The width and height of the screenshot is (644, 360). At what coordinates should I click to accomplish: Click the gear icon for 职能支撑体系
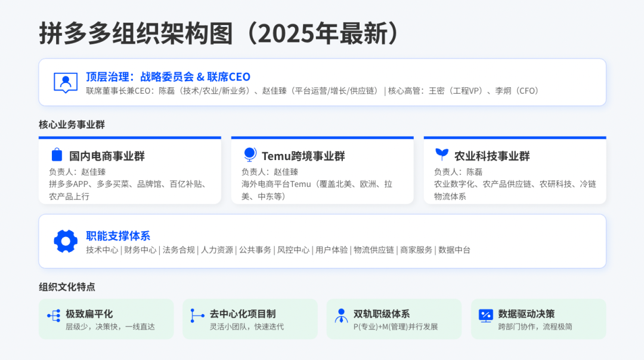pos(66,241)
